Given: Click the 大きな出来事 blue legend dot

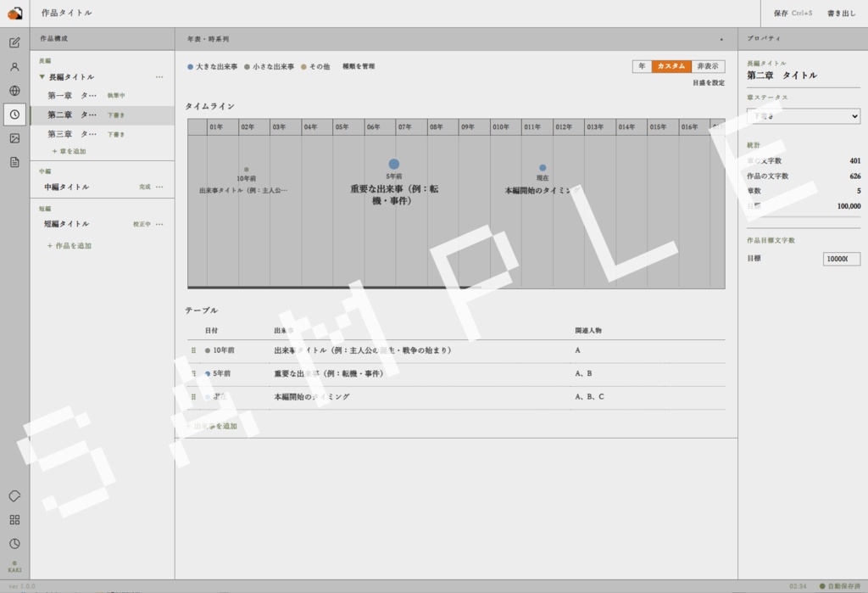Looking at the screenshot, I should point(191,66).
